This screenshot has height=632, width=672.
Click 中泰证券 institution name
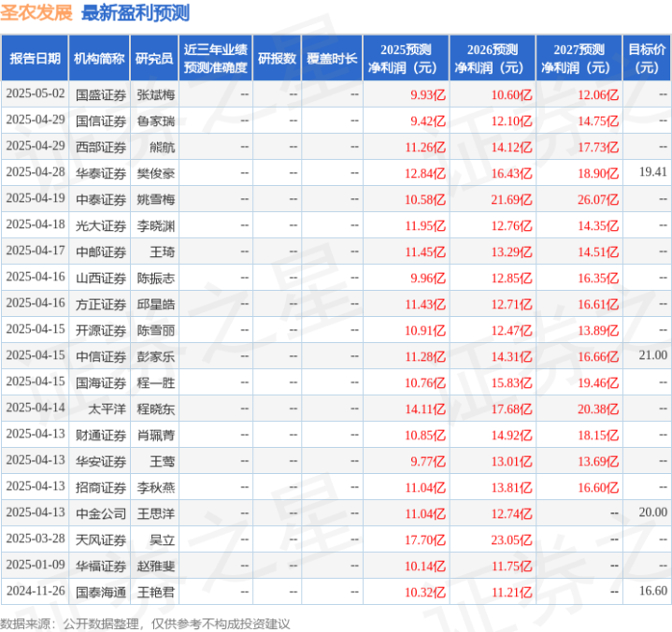101,199
